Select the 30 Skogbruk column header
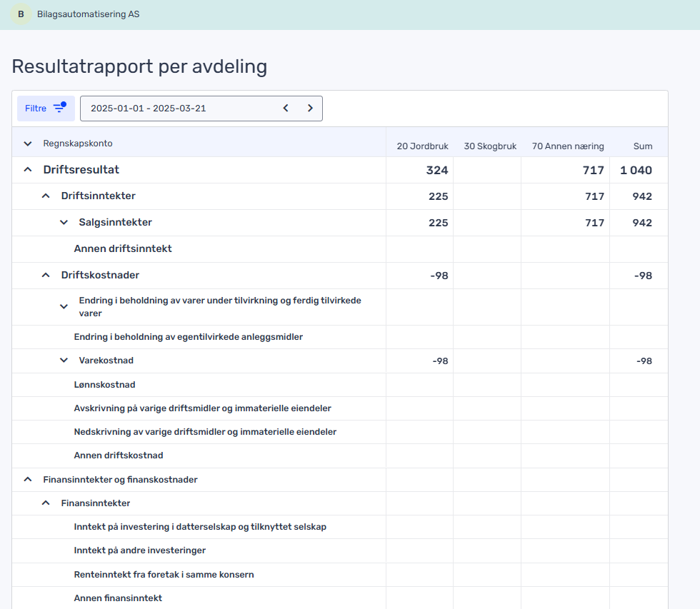The image size is (700, 609). 490,146
